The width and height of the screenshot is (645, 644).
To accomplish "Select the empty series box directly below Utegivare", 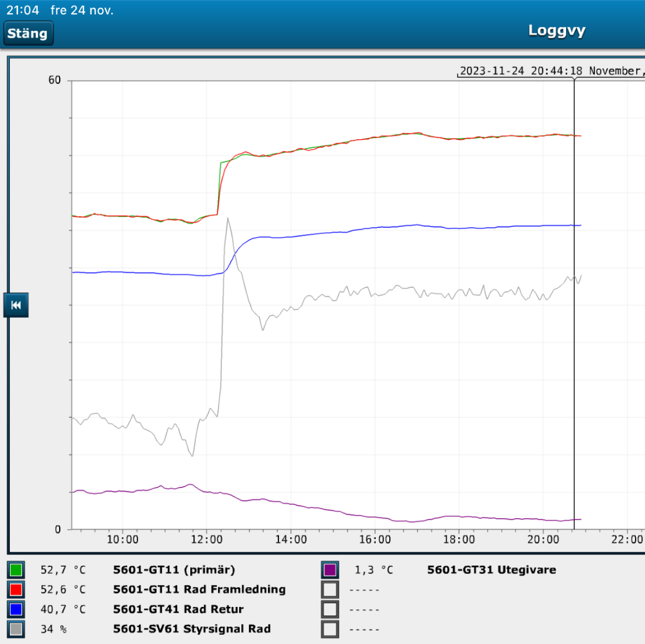I will [x=330, y=589].
